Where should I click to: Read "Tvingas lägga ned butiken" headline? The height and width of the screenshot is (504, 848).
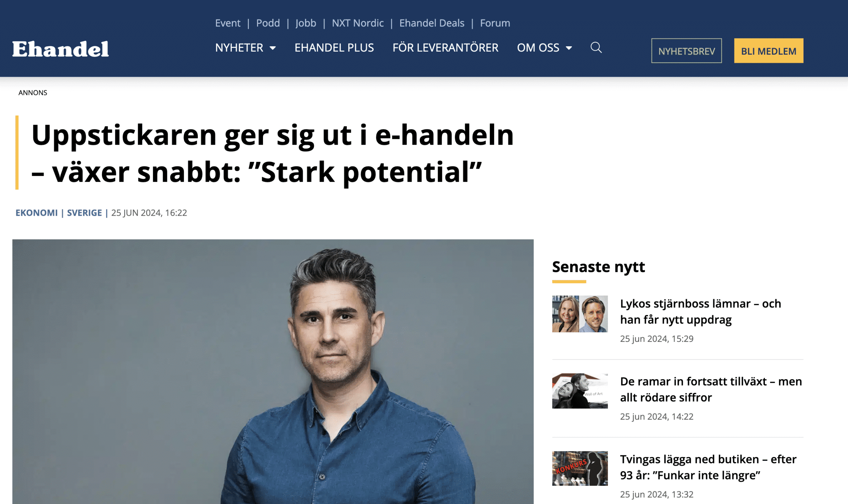click(x=708, y=467)
